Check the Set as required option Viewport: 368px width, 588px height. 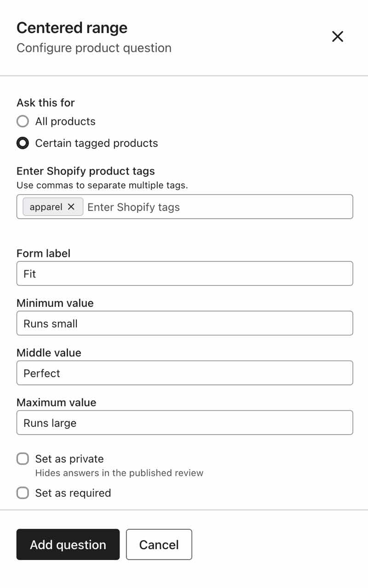23,492
